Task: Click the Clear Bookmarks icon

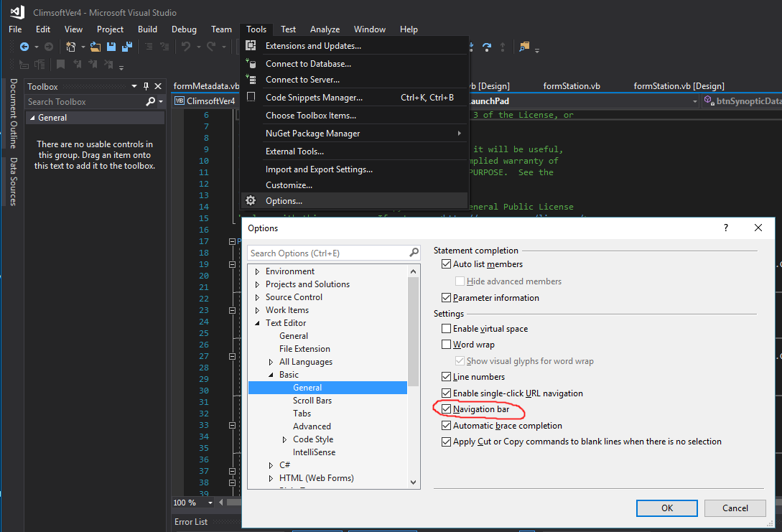Action: pyautogui.click(x=108, y=65)
